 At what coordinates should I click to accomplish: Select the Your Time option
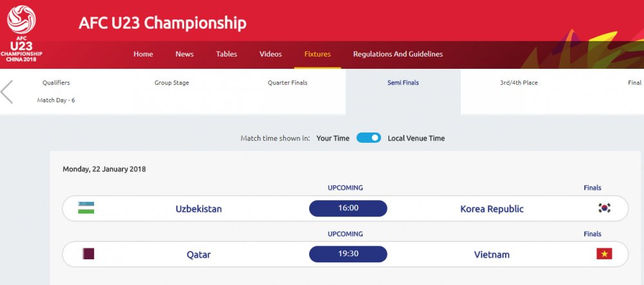(x=333, y=138)
